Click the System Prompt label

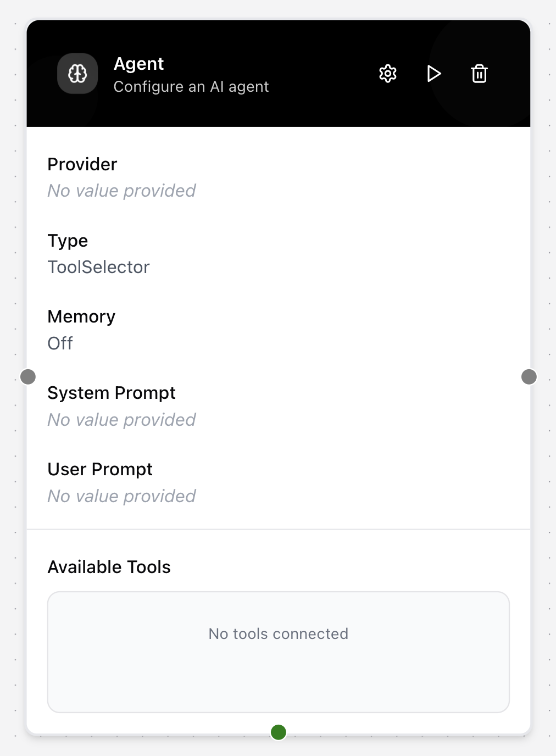coord(112,393)
